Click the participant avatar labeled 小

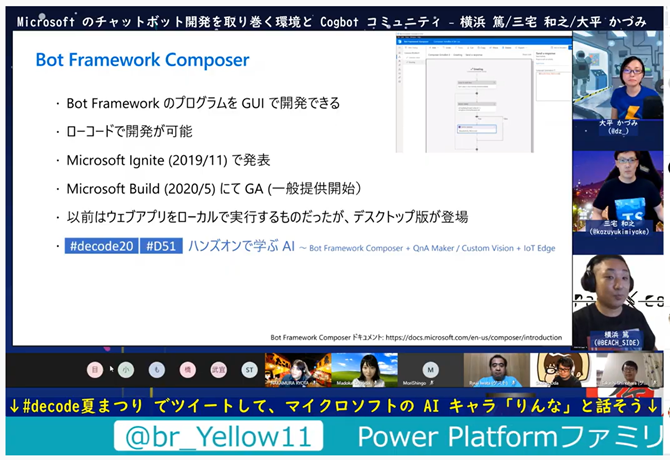(126, 370)
